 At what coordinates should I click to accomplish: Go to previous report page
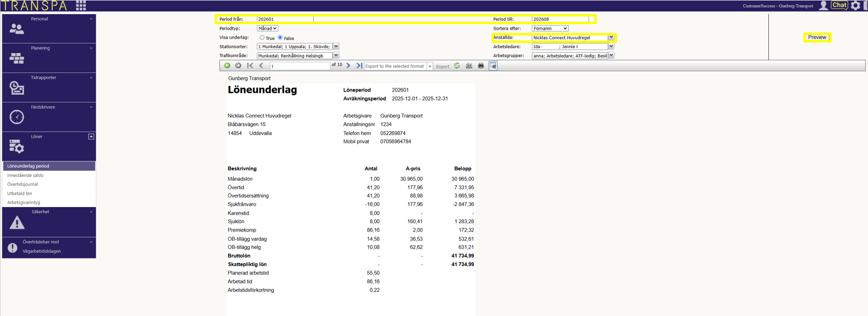261,66
